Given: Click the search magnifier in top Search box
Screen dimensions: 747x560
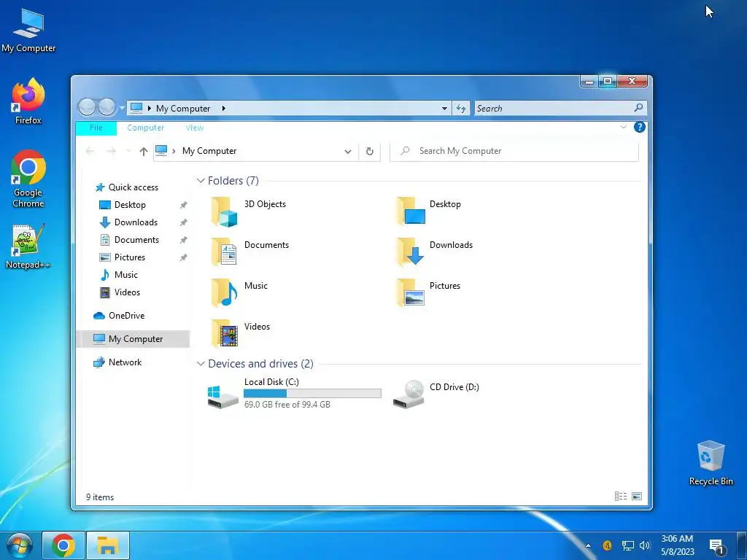Looking at the screenshot, I should pyautogui.click(x=638, y=108).
